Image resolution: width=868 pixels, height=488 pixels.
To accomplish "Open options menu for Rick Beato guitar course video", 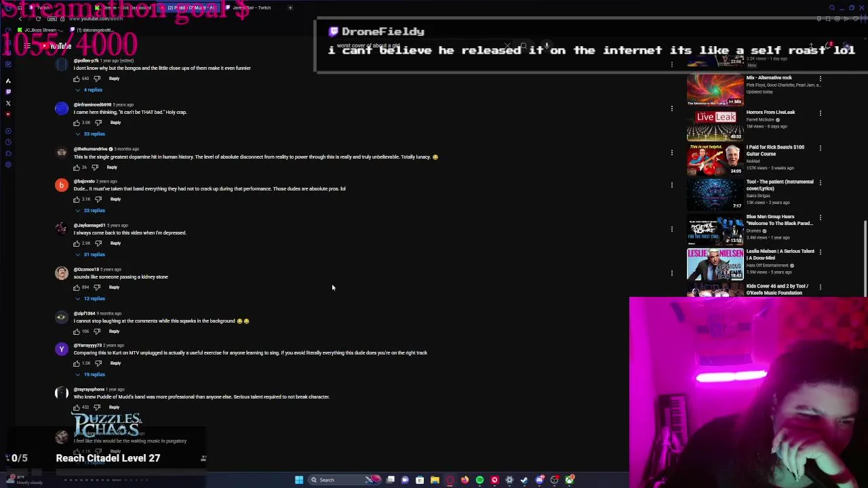I will (821, 148).
